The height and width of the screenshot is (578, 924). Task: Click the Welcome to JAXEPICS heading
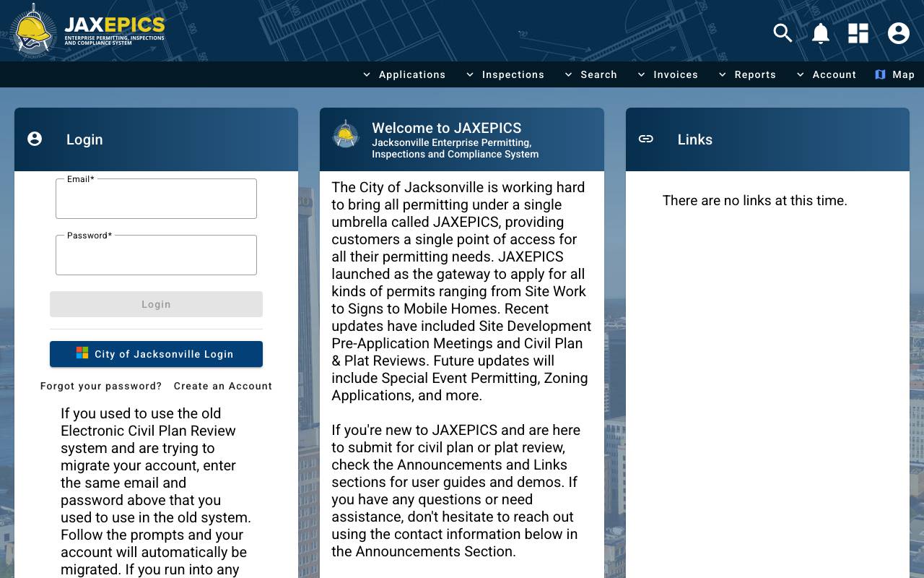(447, 128)
